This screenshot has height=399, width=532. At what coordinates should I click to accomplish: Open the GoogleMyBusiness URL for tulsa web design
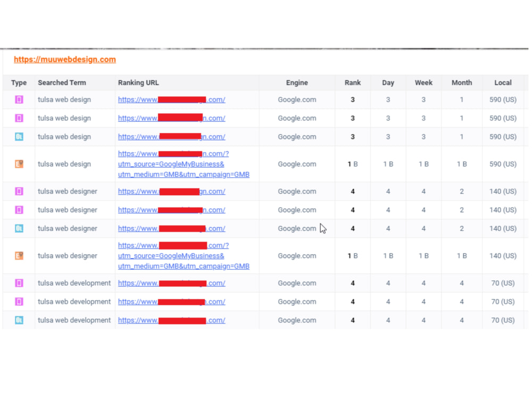pos(184,164)
